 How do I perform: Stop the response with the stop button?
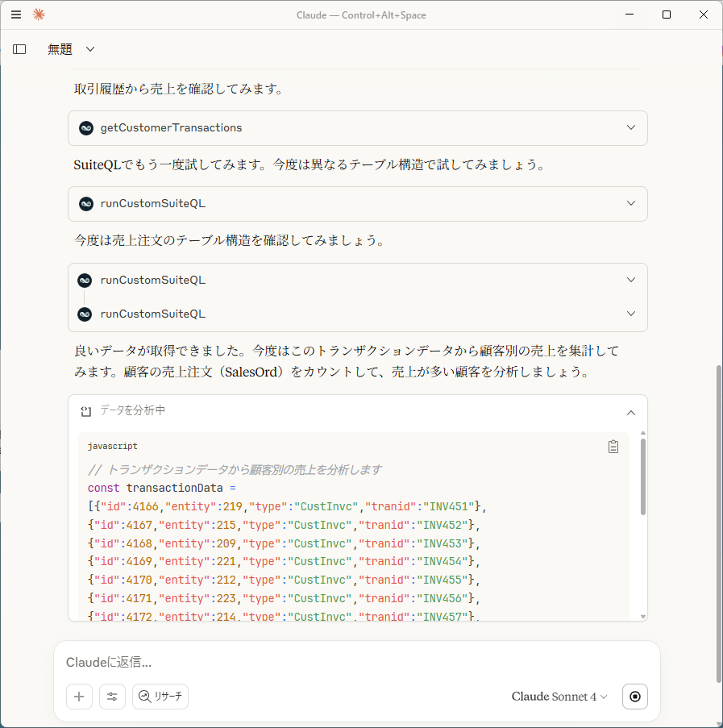pyautogui.click(x=635, y=697)
